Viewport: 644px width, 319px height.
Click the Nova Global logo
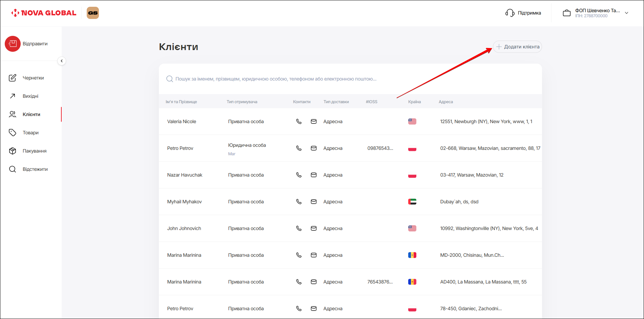tap(44, 13)
